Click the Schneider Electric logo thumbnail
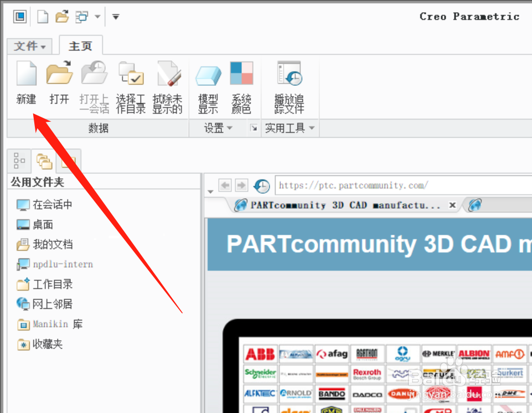Image resolution: width=532 pixels, height=413 pixels. (260, 374)
